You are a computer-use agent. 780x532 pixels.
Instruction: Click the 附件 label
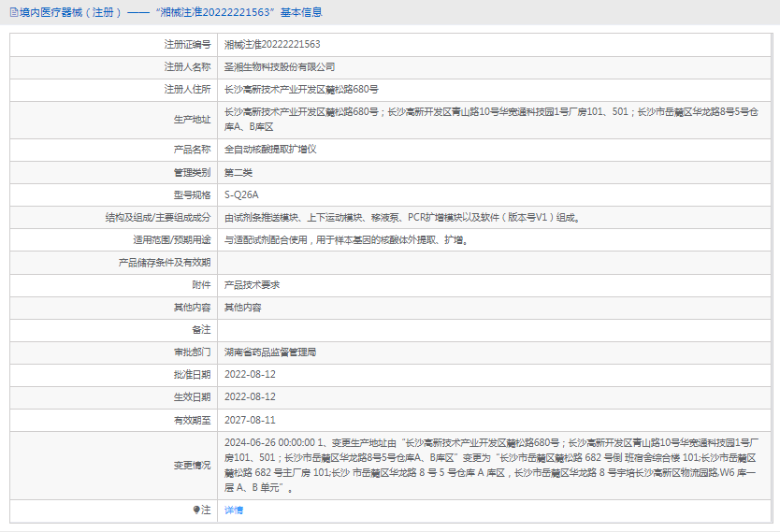click(201, 285)
